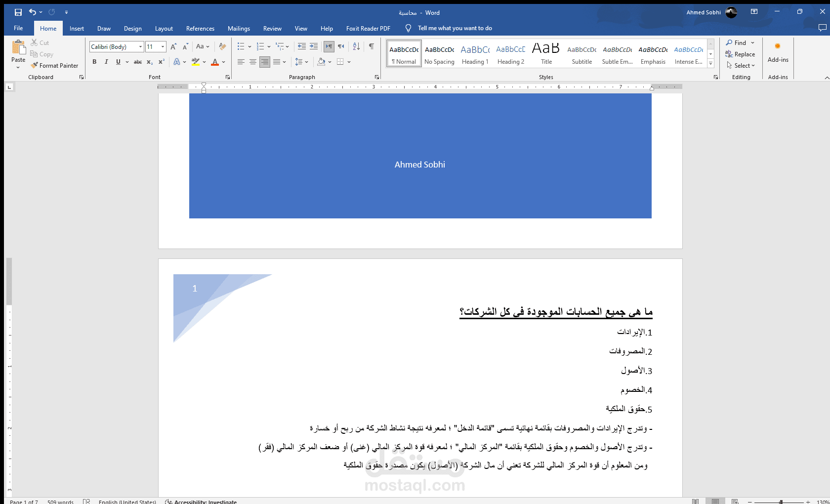
Task: Click the Ahmed Sobhi account name
Action: (704, 12)
